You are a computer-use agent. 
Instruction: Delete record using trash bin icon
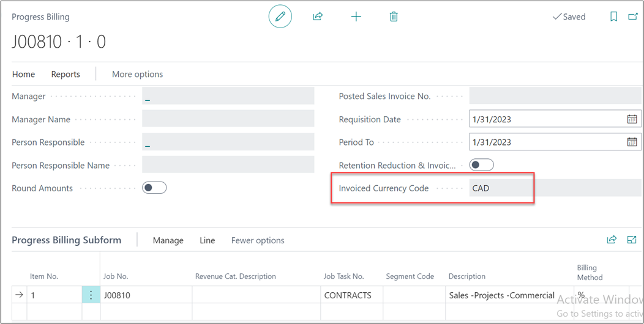click(x=394, y=17)
